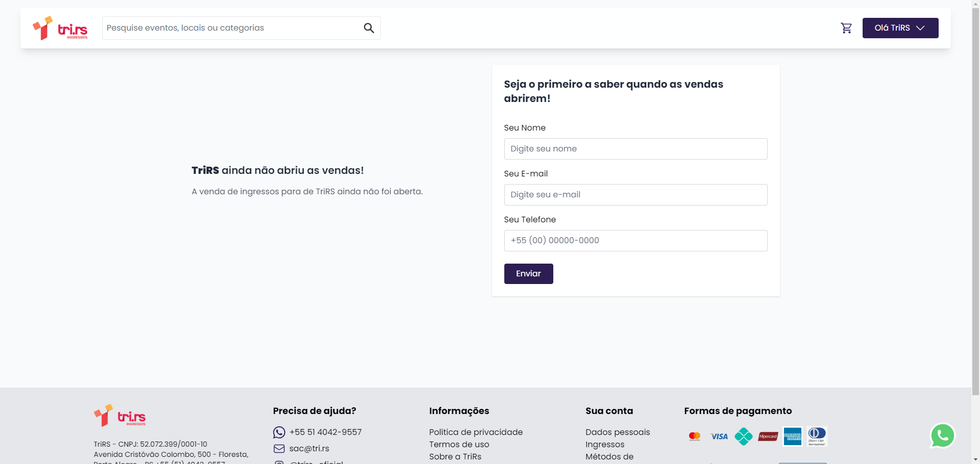The width and height of the screenshot is (980, 464).
Task: Click the Seu Nome input field
Action: tap(635, 149)
